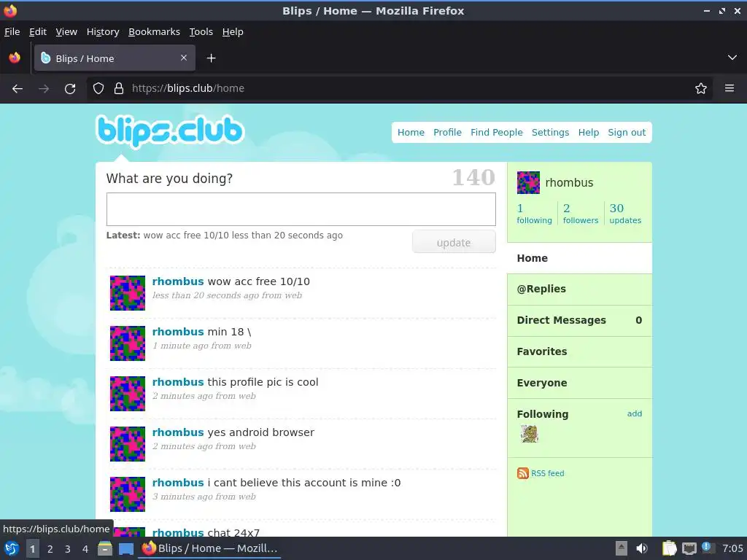The image size is (747, 560).
Task: Click rhombus username on 'wow acc free' post
Action: tap(178, 281)
